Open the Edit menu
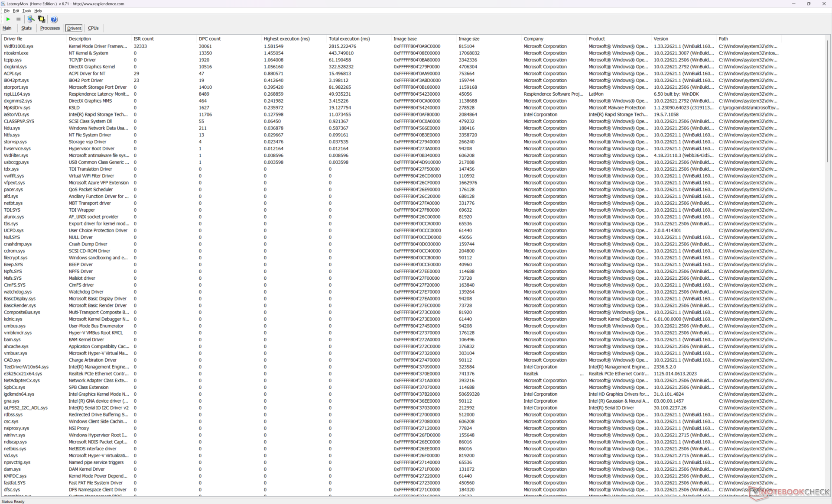Screen dimensions: 832x504 coord(16,11)
